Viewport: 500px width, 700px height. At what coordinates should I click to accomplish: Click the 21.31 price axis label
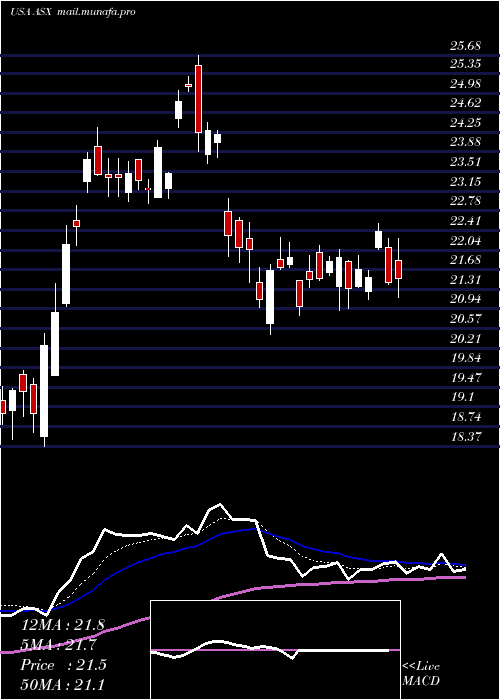(x=465, y=280)
